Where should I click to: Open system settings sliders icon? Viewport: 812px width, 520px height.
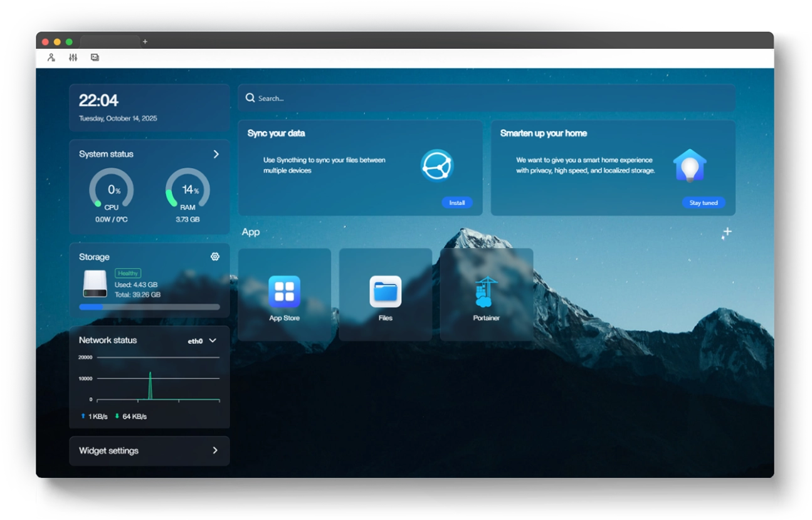point(73,58)
